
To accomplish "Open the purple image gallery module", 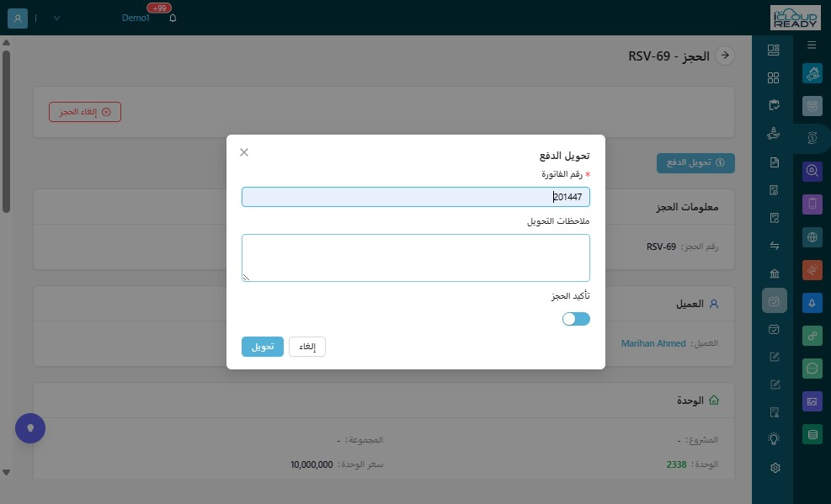I will click(812, 401).
